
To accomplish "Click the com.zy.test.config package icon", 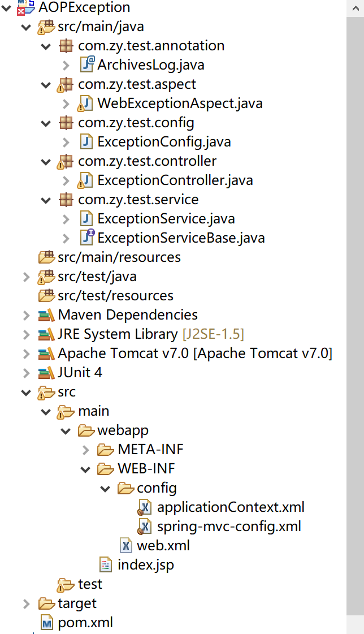I will (x=66, y=122).
